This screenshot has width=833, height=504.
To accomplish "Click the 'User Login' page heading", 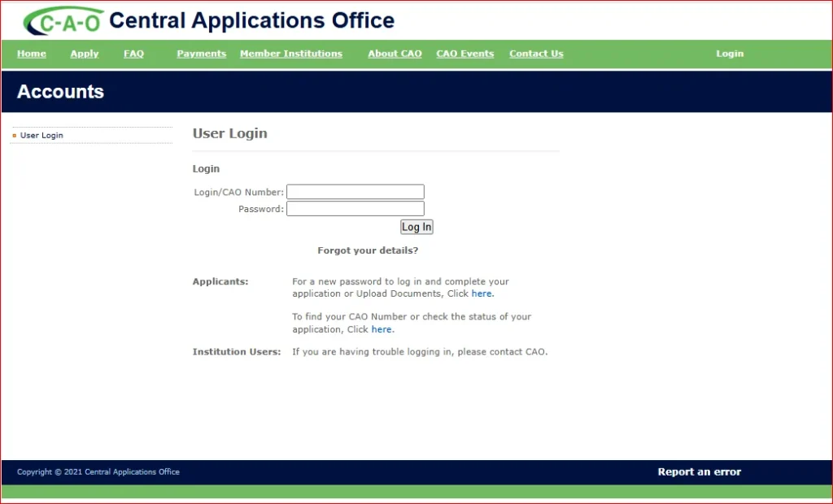I will (x=230, y=133).
